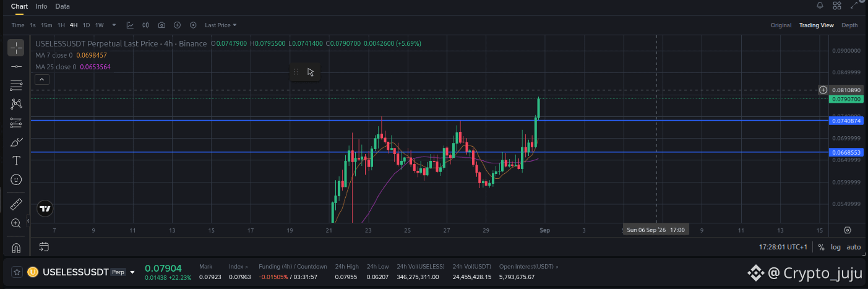Viewport: 868px width, 289px height.
Task: Toggle percent scale on price axis
Action: point(821,247)
